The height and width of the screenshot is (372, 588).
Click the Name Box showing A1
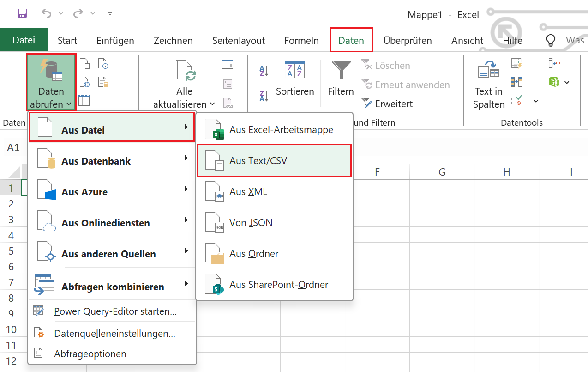click(x=14, y=147)
